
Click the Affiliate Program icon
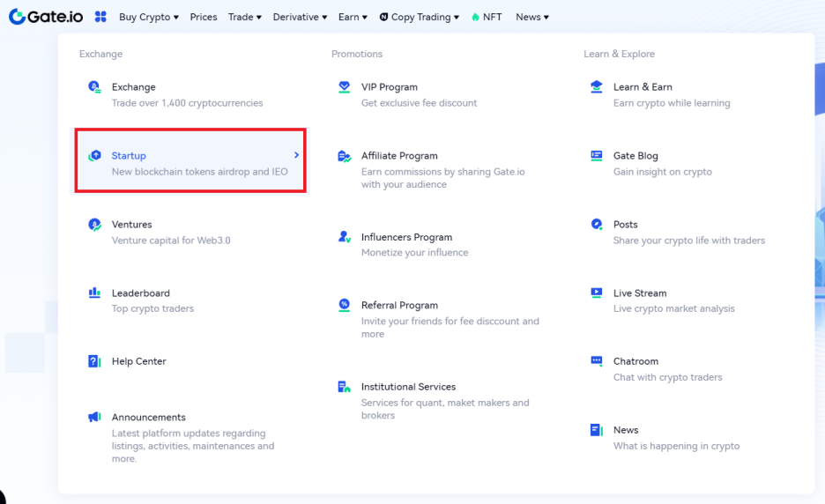coord(344,156)
